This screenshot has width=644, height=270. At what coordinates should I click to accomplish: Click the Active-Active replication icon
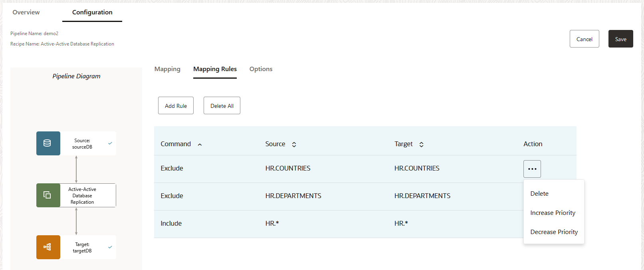[48, 195]
